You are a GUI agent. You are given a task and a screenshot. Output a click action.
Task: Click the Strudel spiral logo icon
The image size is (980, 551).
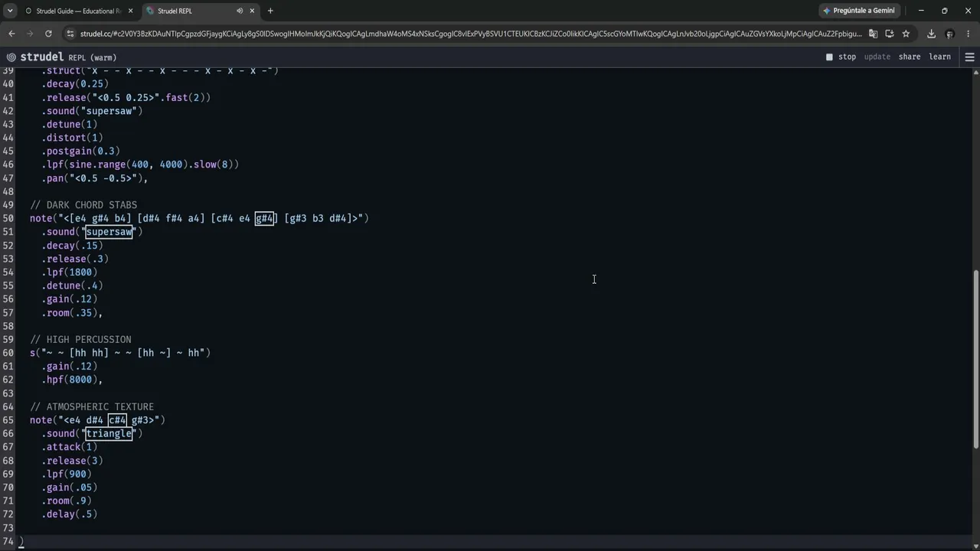[12, 57]
